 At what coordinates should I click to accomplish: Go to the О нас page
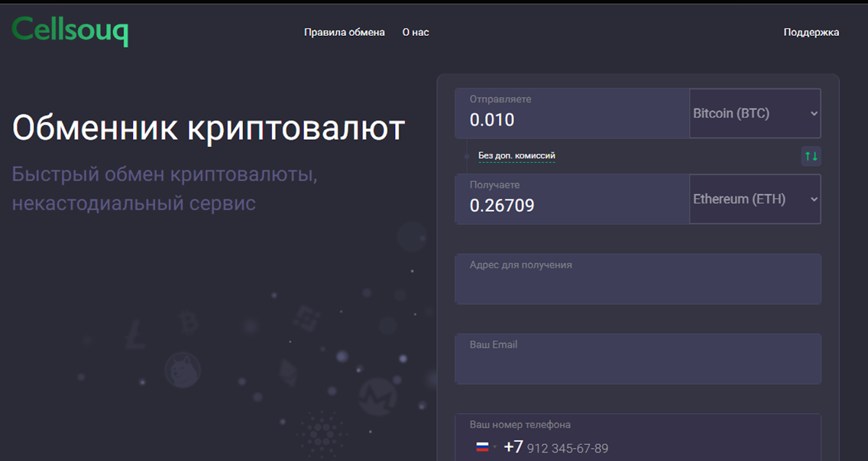click(x=416, y=32)
